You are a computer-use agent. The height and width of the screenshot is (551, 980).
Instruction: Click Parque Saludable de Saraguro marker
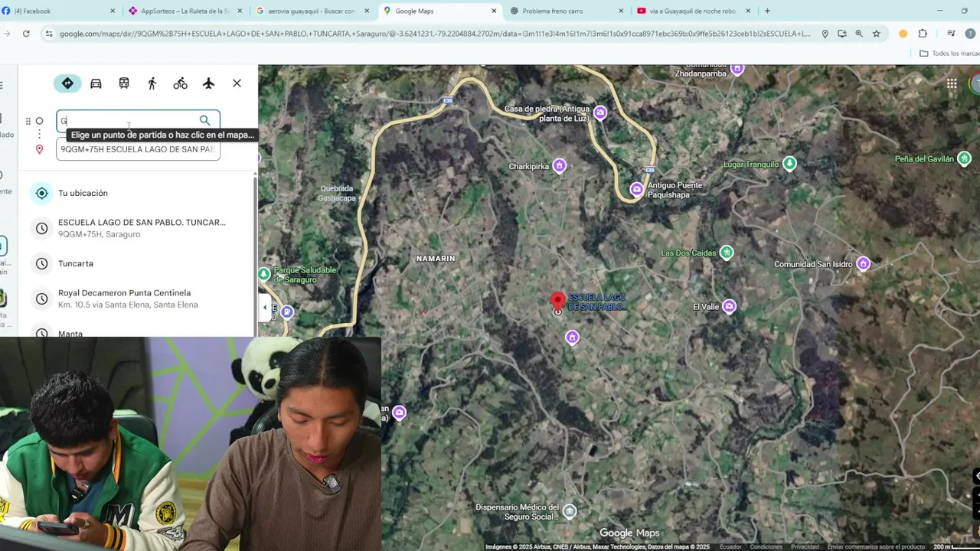(264, 274)
